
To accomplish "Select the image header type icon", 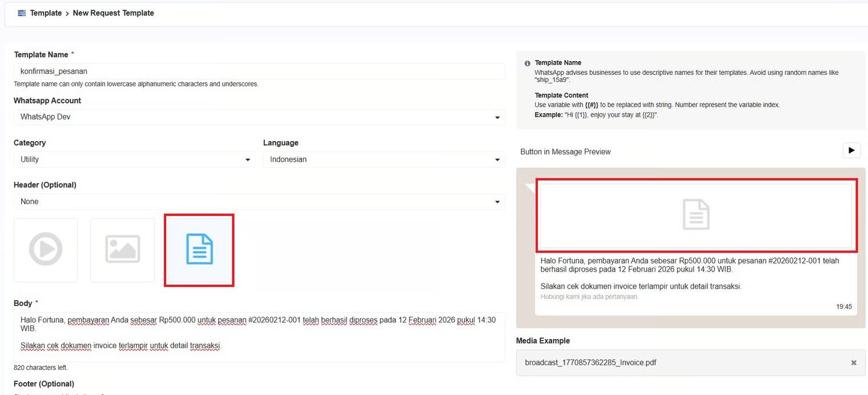I will click(x=122, y=250).
